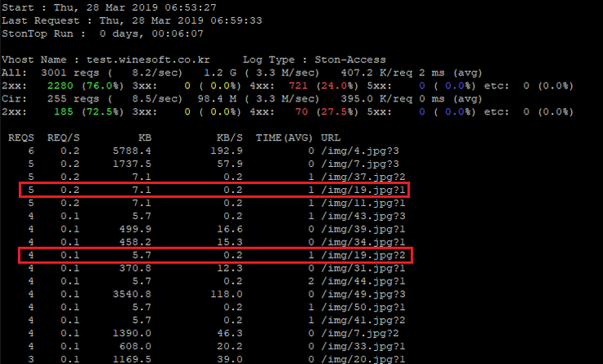This screenshot has height=364, width=603.
Task: Click KB value 370.8
Action: point(135,268)
